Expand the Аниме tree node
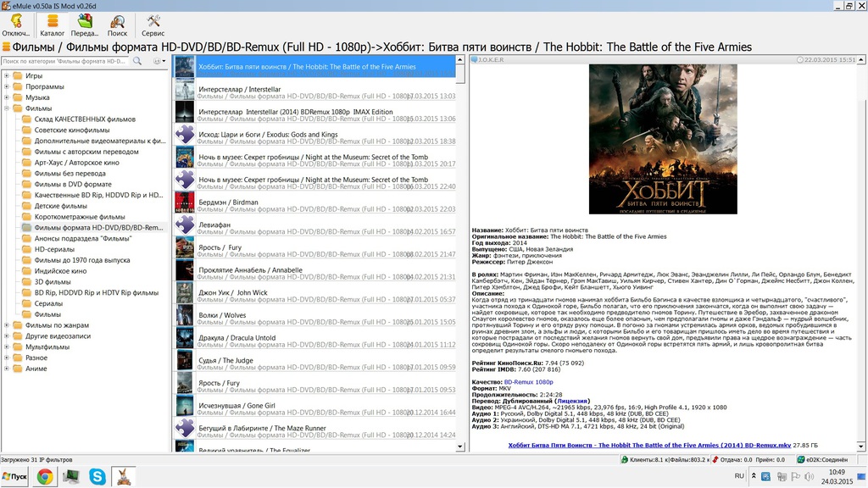Viewport: 868px width, 488px height. click(7, 369)
